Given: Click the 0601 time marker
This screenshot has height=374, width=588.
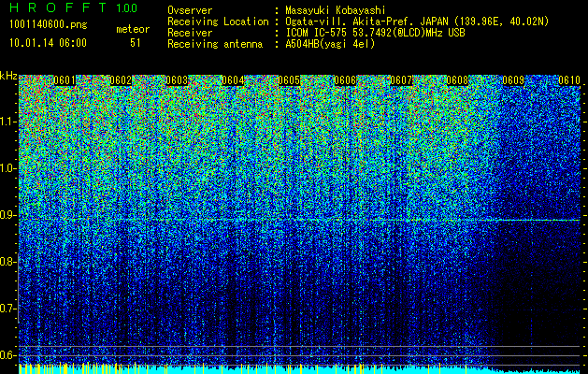Looking at the screenshot, I should pyautogui.click(x=65, y=80).
